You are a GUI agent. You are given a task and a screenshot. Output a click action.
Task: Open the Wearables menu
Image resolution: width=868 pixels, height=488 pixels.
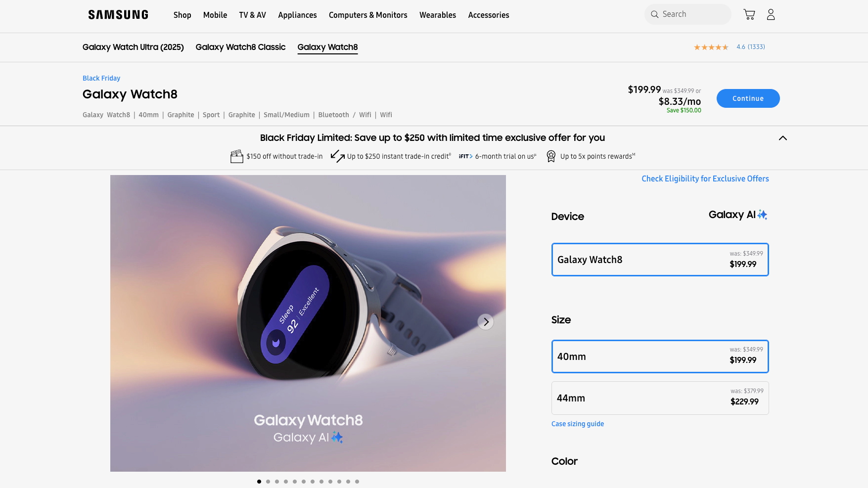pyautogui.click(x=437, y=15)
